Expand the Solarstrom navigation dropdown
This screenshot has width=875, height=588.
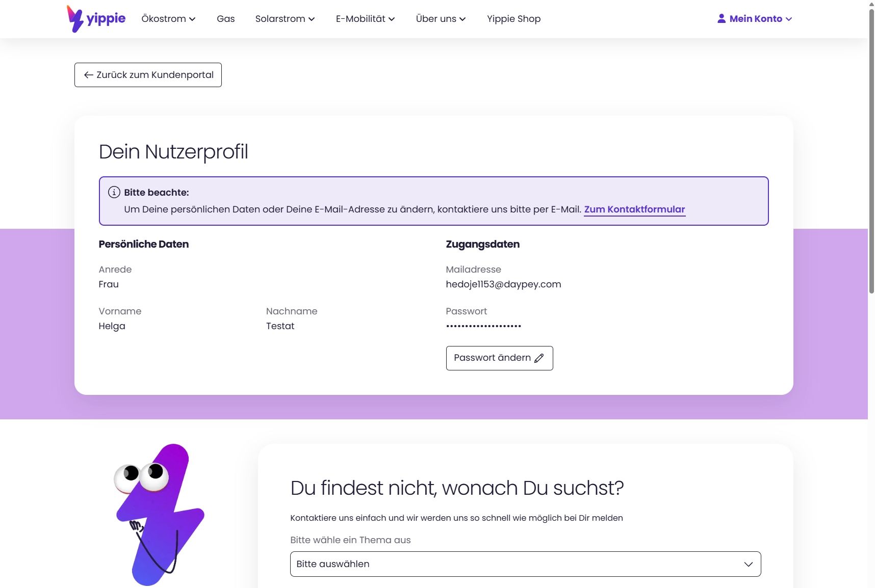[x=285, y=19]
